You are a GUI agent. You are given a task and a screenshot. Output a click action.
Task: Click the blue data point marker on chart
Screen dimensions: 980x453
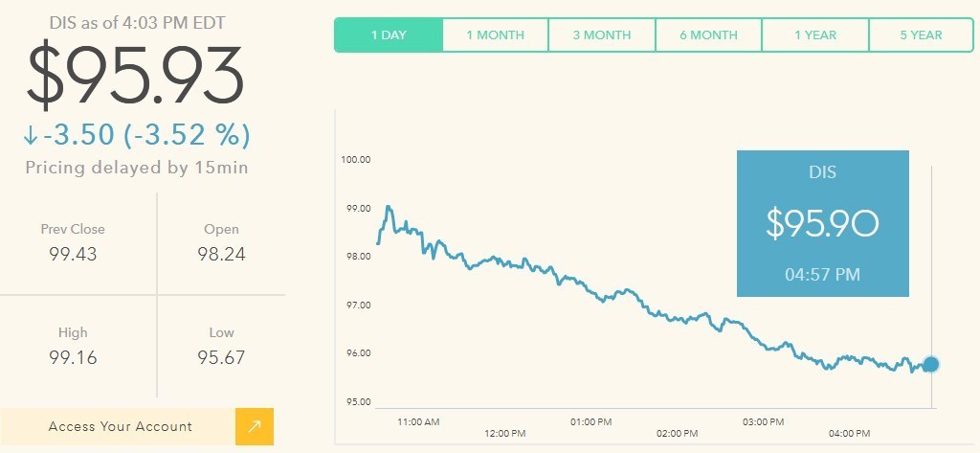pyautogui.click(x=930, y=364)
